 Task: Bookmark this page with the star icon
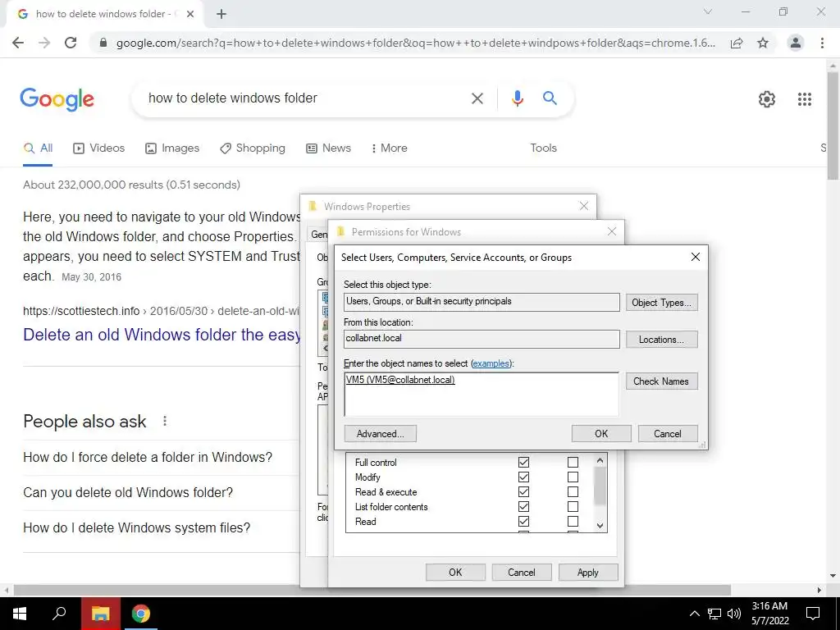[763, 43]
